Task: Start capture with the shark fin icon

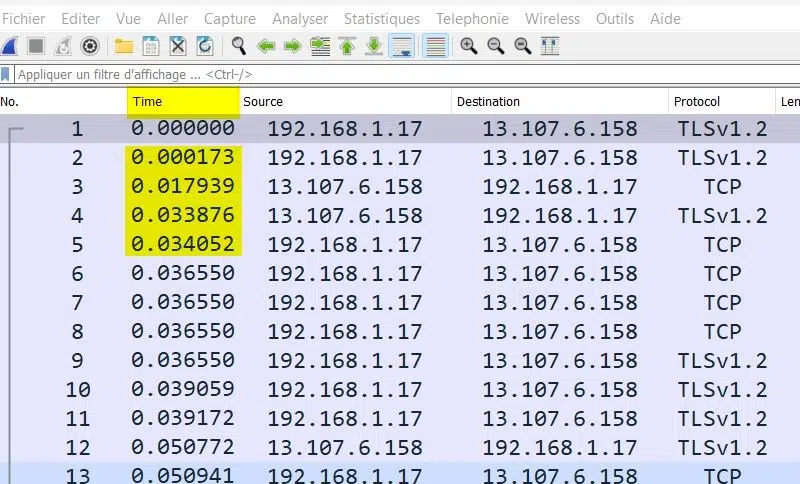Action: pyautogui.click(x=9, y=46)
